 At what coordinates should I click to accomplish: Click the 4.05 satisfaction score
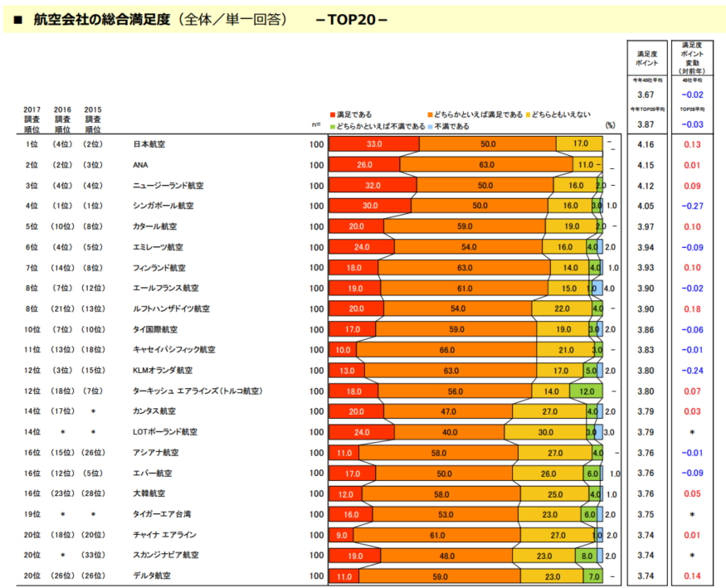click(x=646, y=207)
